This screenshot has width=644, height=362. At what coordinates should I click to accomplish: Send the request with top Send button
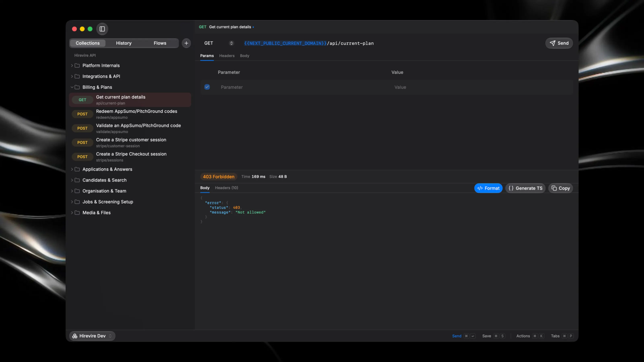[x=559, y=43]
